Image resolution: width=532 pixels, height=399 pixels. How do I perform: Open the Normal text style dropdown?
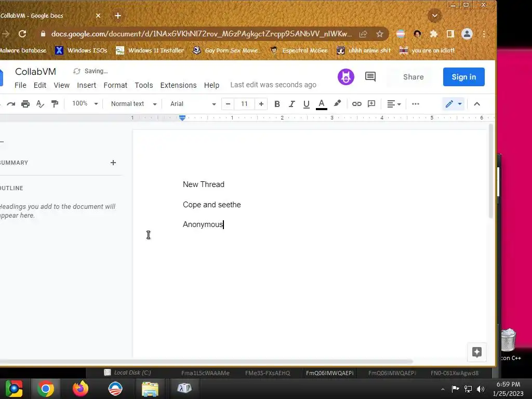(134, 104)
